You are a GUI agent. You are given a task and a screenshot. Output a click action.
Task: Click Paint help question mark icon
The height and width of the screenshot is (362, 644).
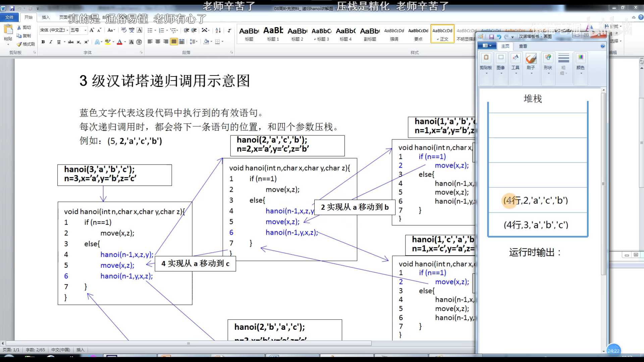(x=603, y=46)
